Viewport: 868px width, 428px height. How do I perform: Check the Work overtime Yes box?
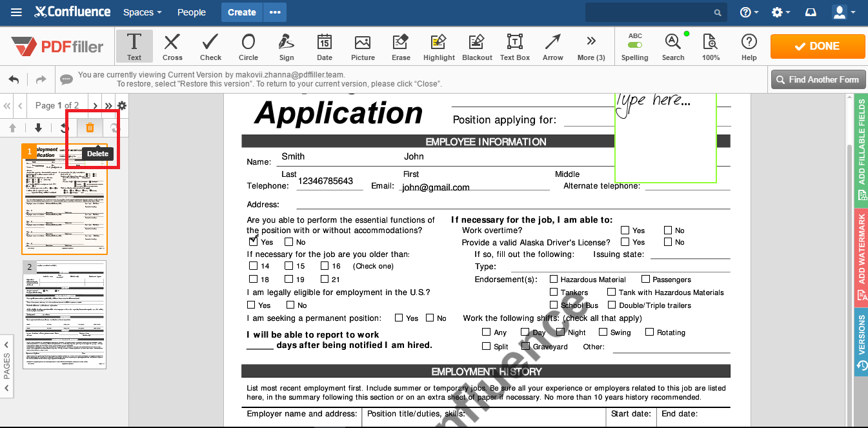point(625,230)
